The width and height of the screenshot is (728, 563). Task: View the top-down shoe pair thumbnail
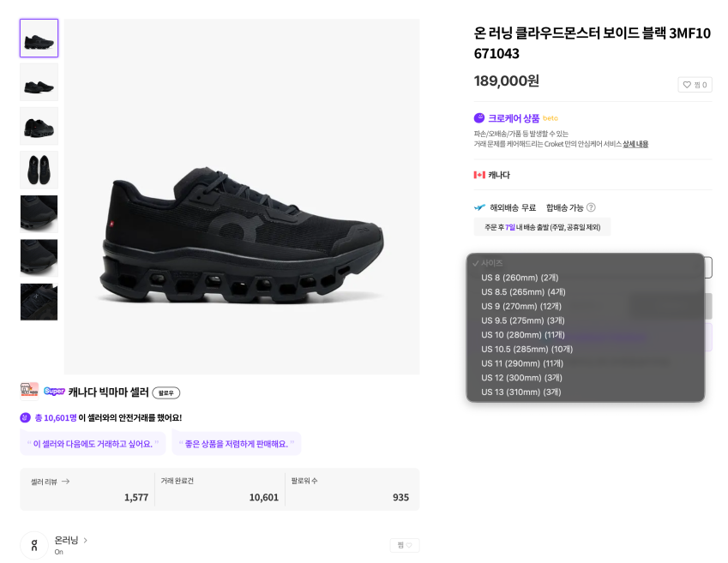click(39, 170)
